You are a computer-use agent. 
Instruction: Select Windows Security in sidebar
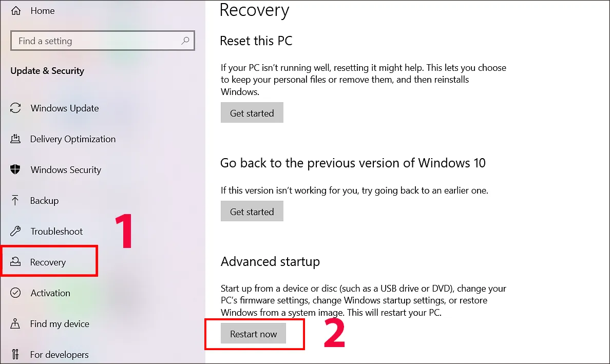coord(66,170)
